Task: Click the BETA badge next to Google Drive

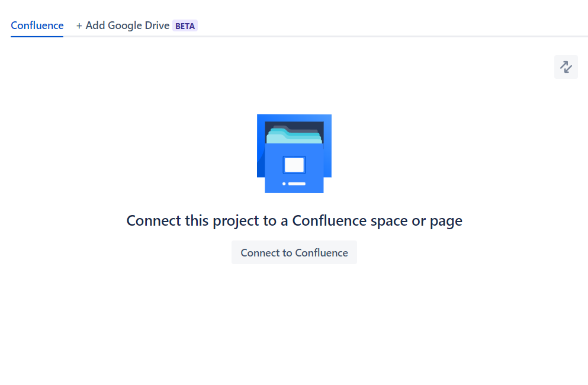Action: [x=185, y=26]
